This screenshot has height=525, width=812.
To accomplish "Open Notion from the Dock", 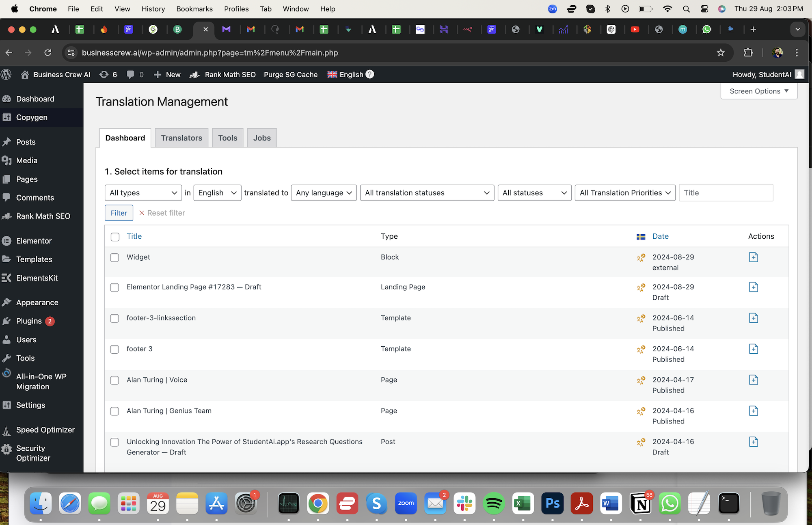I will pos(641,503).
